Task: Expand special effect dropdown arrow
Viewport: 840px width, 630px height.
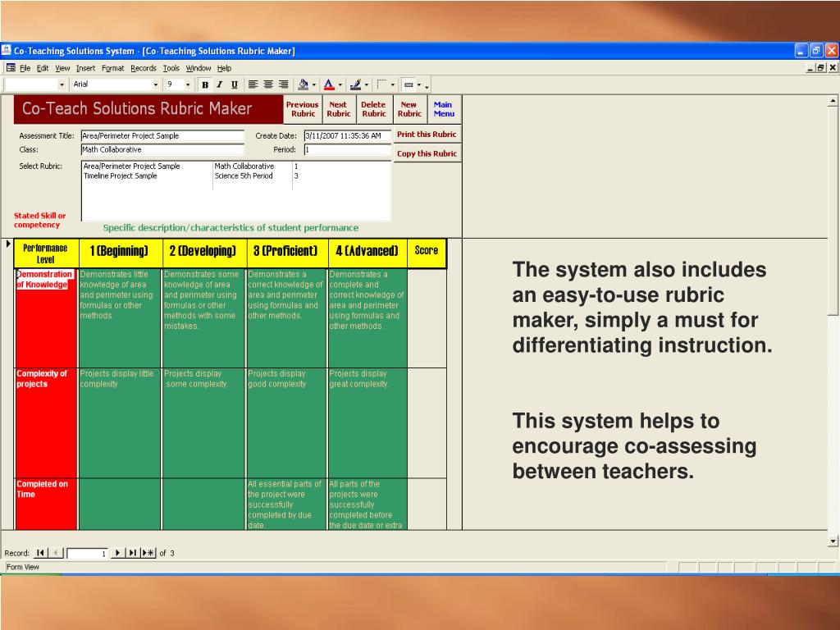Action: (419, 84)
